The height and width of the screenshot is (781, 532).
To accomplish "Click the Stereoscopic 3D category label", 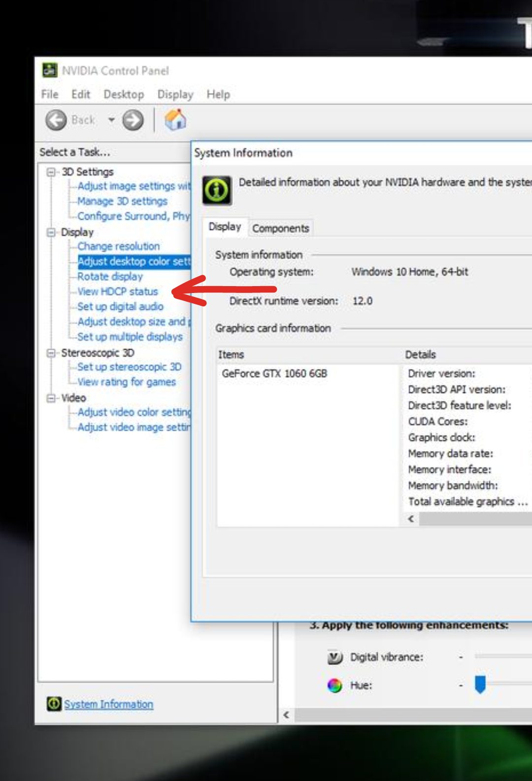I will 98,353.
